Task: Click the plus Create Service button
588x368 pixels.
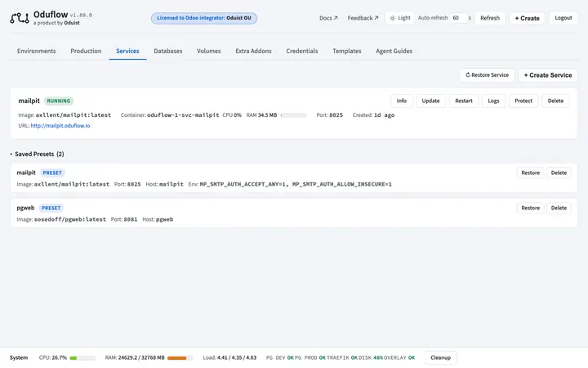Action: [x=548, y=75]
